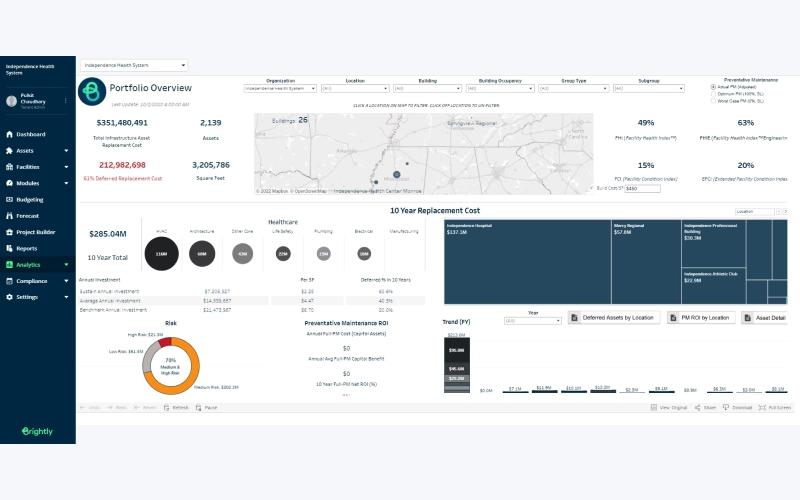The height and width of the screenshot is (500, 800).
Task: Click the Download icon in bottom toolbar
Action: click(726, 408)
